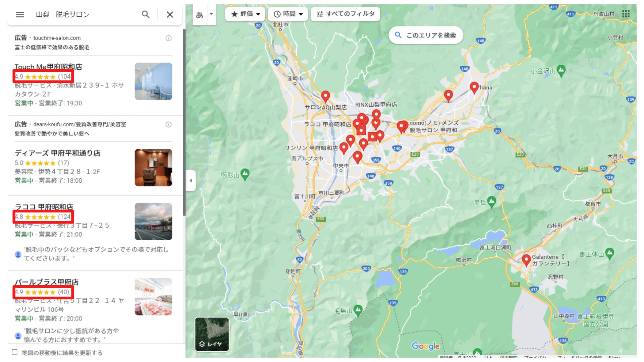Click the 韮崎市 map label

295,78
